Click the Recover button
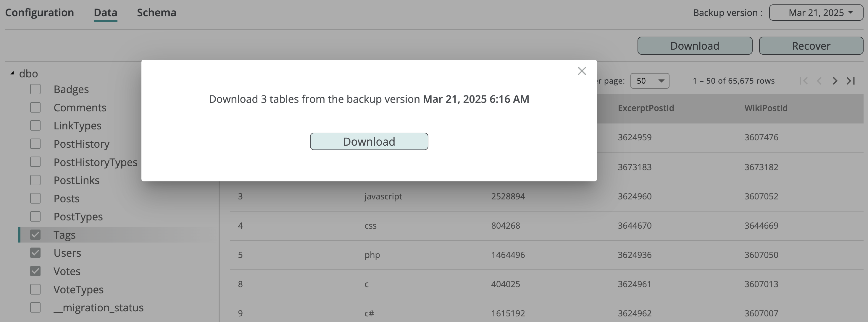The image size is (868, 322). (811, 46)
